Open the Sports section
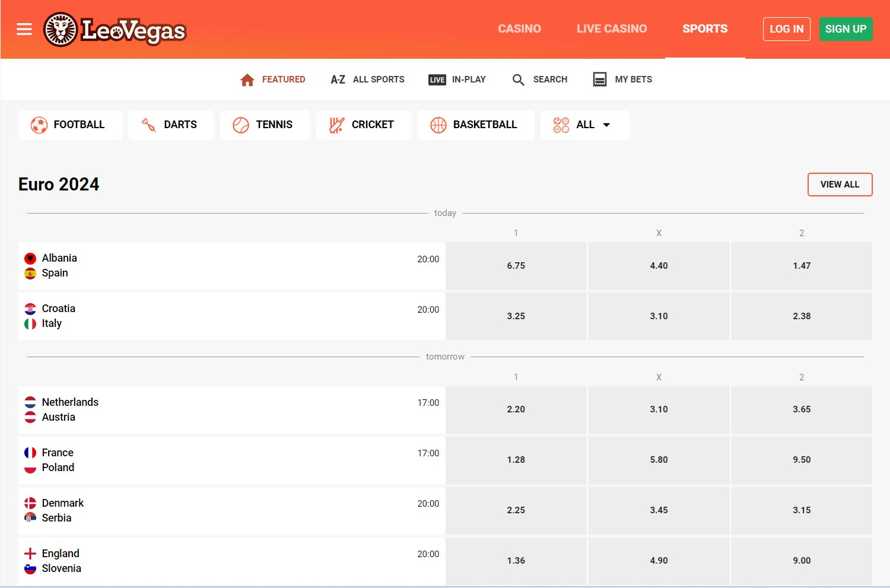 (x=705, y=28)
